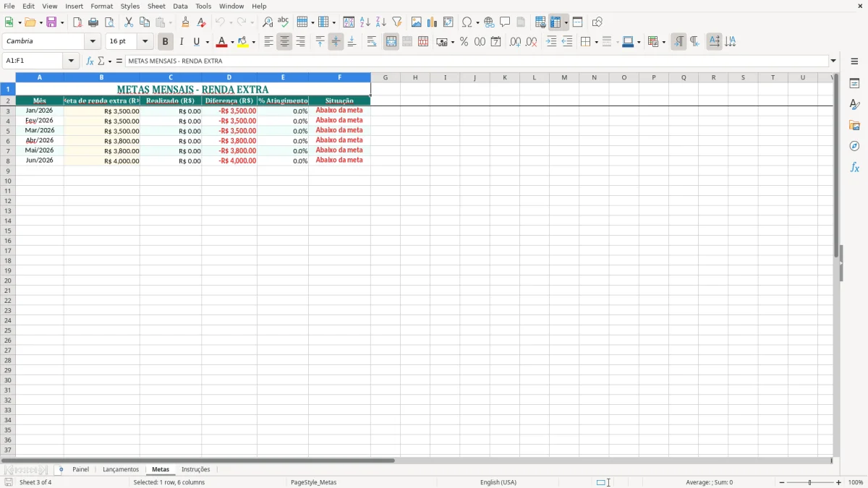Select Clone Formatting paintbrush
Viewport: 868px width, 488px height.
(185, 22)
